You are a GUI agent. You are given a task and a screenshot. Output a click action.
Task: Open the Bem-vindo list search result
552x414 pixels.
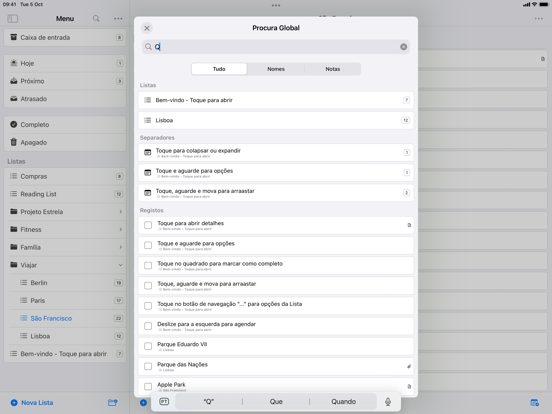(x=276, y=100)
